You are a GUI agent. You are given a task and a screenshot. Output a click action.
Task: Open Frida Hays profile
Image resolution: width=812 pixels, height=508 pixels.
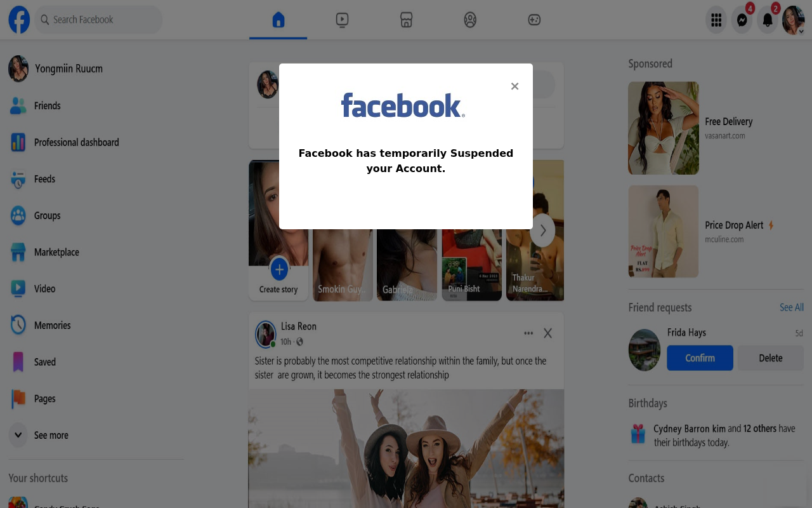[686, 333]
